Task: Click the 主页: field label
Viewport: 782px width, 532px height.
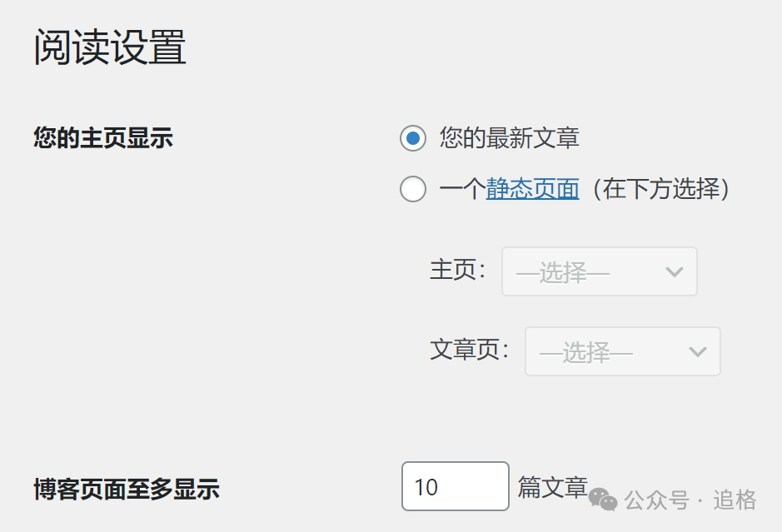Action: (x=458, y=271)
